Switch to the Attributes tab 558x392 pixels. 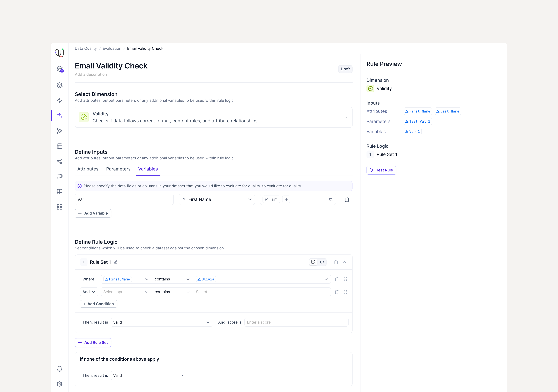coord(88,169)
